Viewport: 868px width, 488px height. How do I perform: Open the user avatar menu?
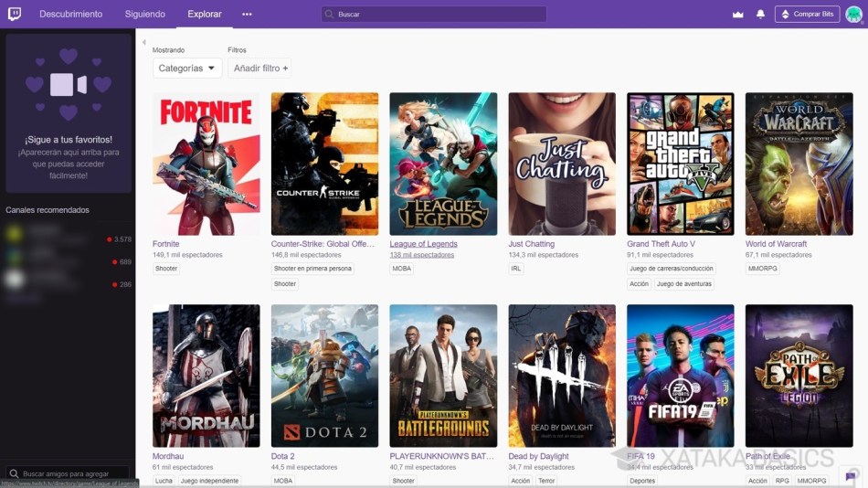(x=852, y=15)
